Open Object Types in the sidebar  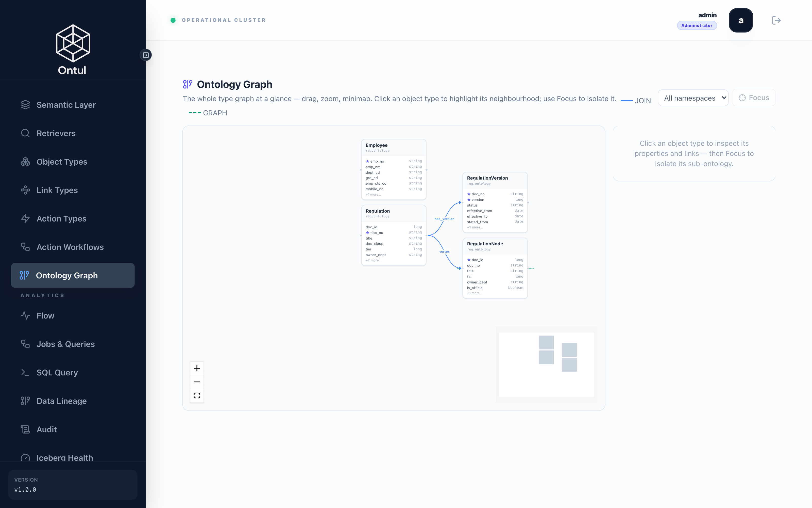point(73,162)
